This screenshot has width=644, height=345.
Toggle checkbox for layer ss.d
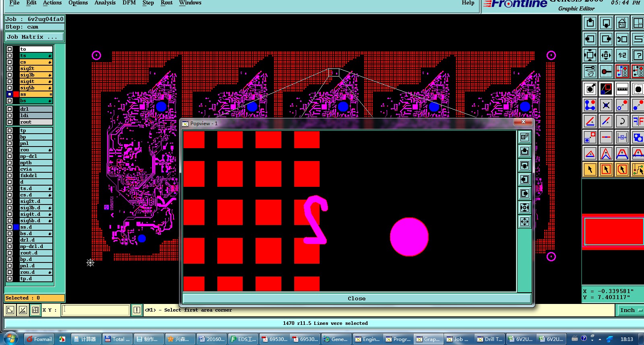pos(10,227)
